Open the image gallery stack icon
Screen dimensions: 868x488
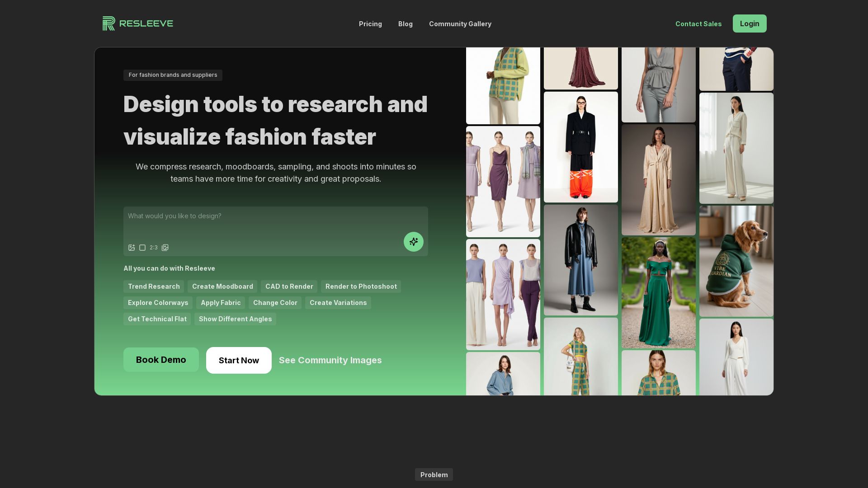tap(165, 248)
